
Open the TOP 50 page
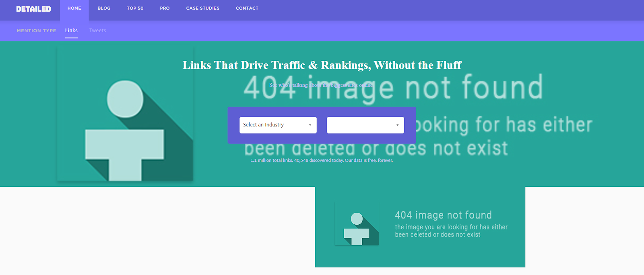click(x=135, y=8)
